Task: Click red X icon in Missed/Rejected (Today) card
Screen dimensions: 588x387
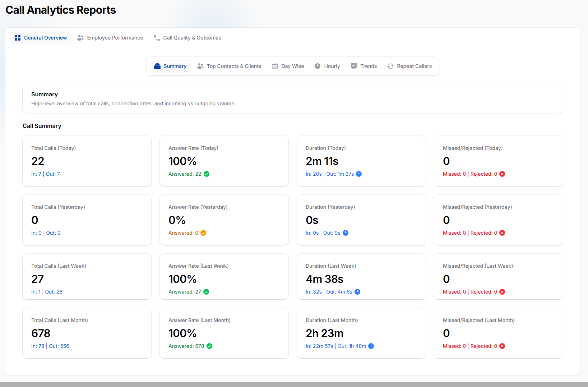Action: [502, 174]
